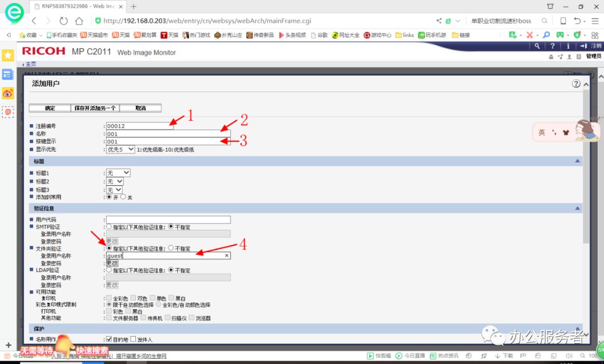
Task: Click 更改 under 文件夹验证 登录密码
Action: coord(112,263)
